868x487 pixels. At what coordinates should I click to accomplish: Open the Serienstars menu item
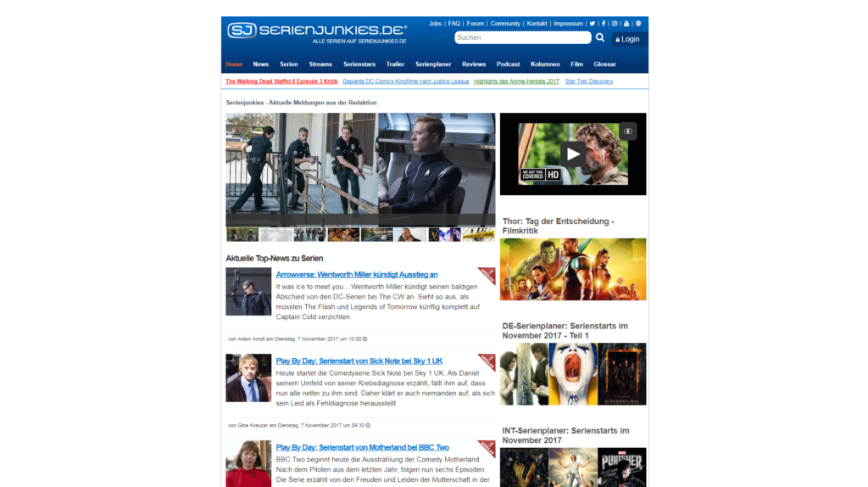(359, 64)
